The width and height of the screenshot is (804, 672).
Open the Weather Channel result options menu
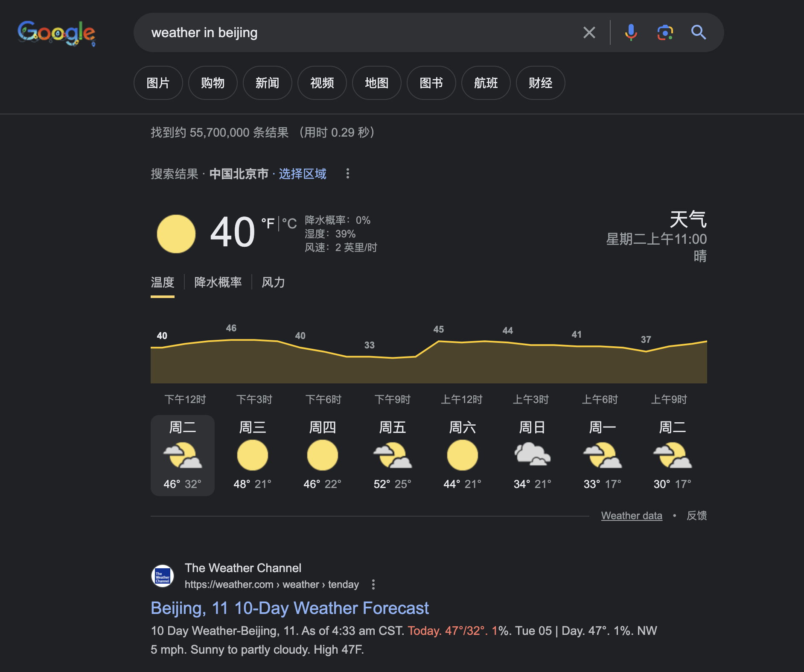(x=373, y=584)
